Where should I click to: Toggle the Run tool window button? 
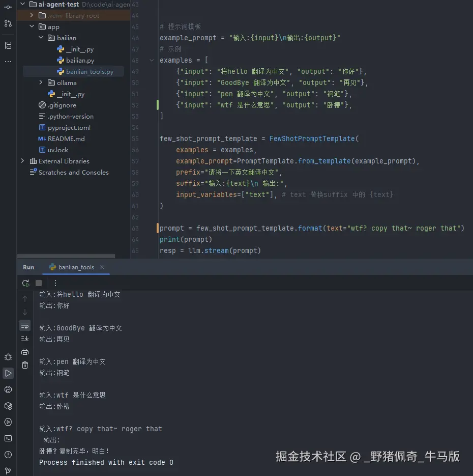coord(8,373)
